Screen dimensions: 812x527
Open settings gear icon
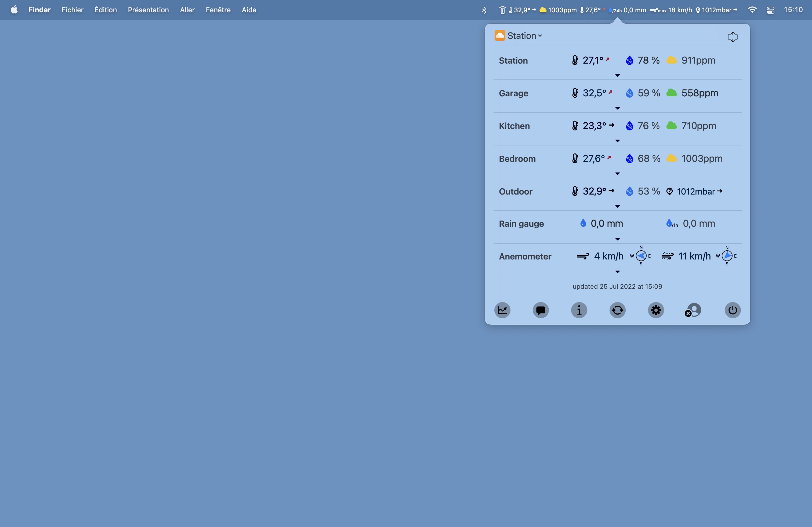pyautogui.click(x=656, y=310)
